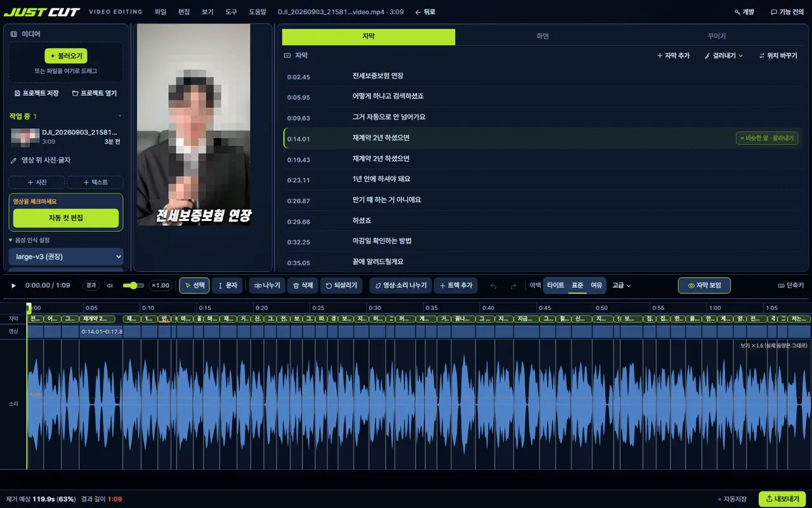
Task: Select subtitle row 전세보증보험 연장
Action: click(542, 76)
